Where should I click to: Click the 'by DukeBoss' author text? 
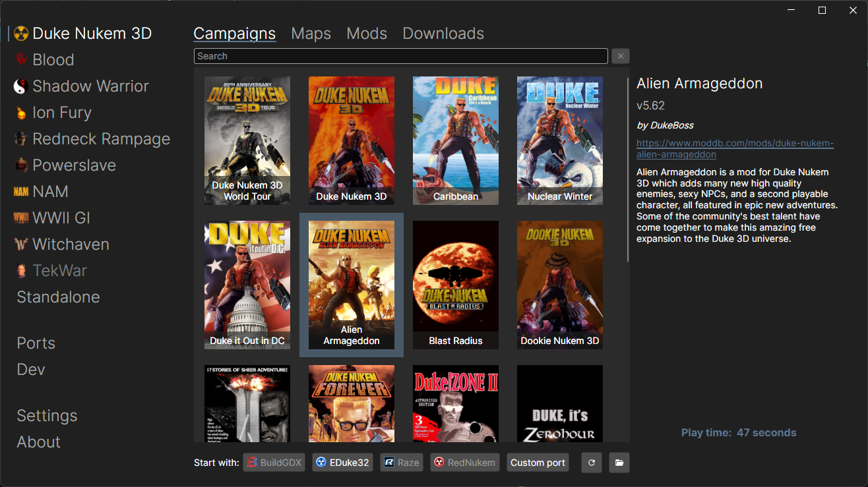coord(665,125)
